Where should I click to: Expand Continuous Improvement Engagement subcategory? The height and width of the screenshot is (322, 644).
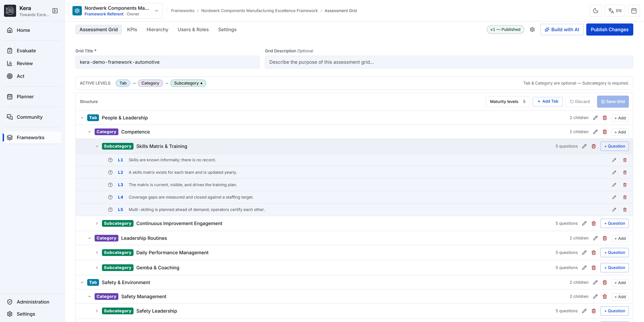[x=97, y=223]
